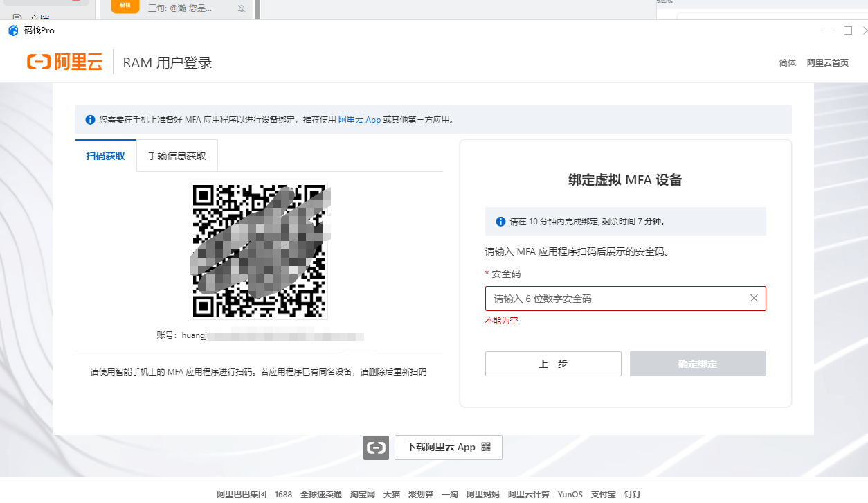The width and height of the screenshot is (868, 503).
Task: Click the QR icon inside 下载阿里云 App button
Action: click(x=485, y=447)
